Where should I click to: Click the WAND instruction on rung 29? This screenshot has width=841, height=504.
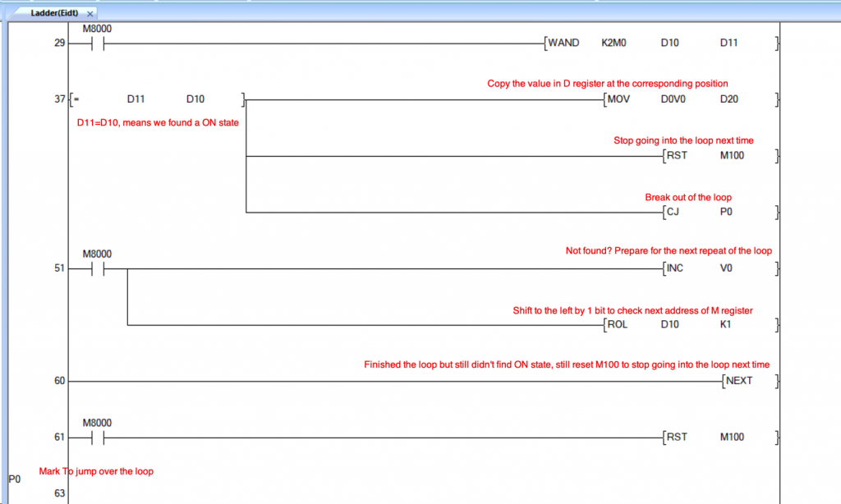pos(563,44)
